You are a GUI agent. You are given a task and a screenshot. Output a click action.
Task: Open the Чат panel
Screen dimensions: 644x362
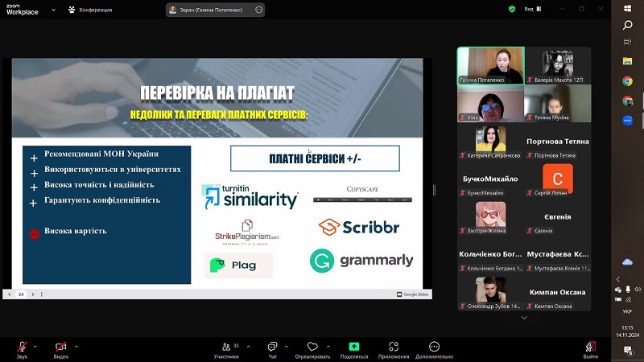coord(272,350)
